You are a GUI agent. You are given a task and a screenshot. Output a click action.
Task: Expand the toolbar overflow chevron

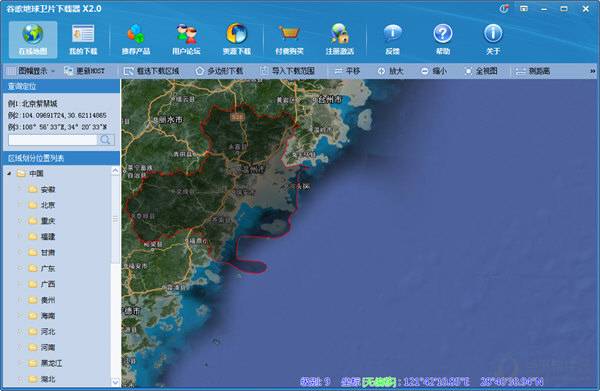(592, 71)
